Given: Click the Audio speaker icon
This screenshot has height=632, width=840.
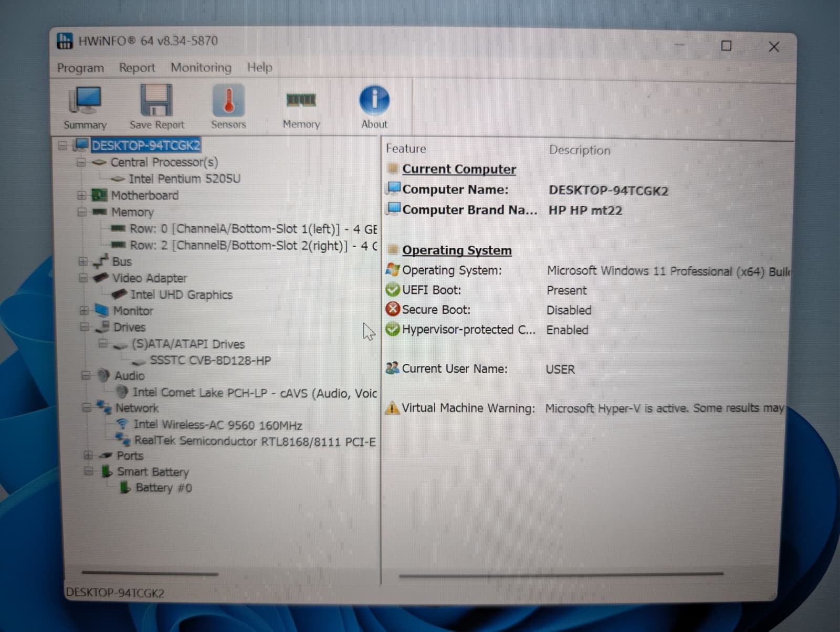Looking at the screenshot, I should pos(103,375).
